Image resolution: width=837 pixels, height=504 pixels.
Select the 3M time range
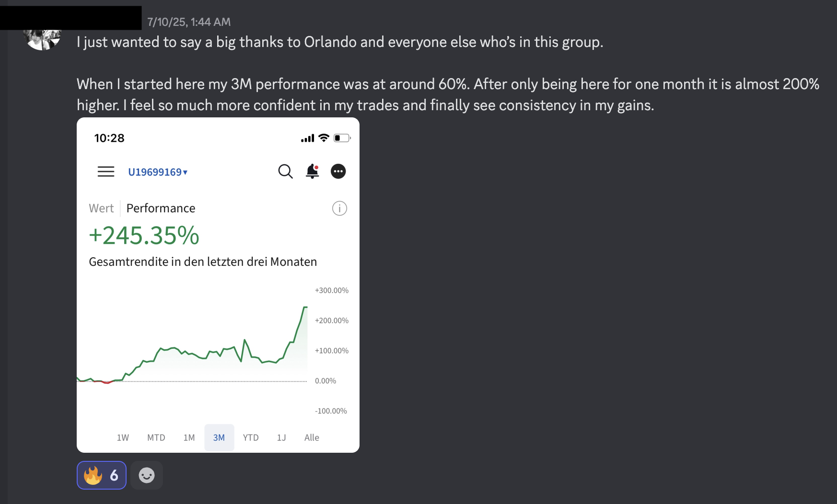219,437
